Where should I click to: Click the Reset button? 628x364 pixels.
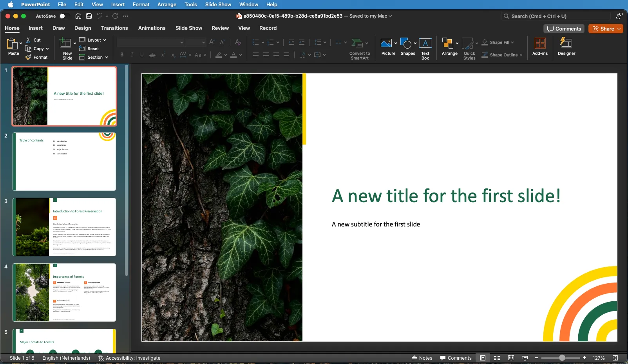pyautogui.click(x=90, y=49)
